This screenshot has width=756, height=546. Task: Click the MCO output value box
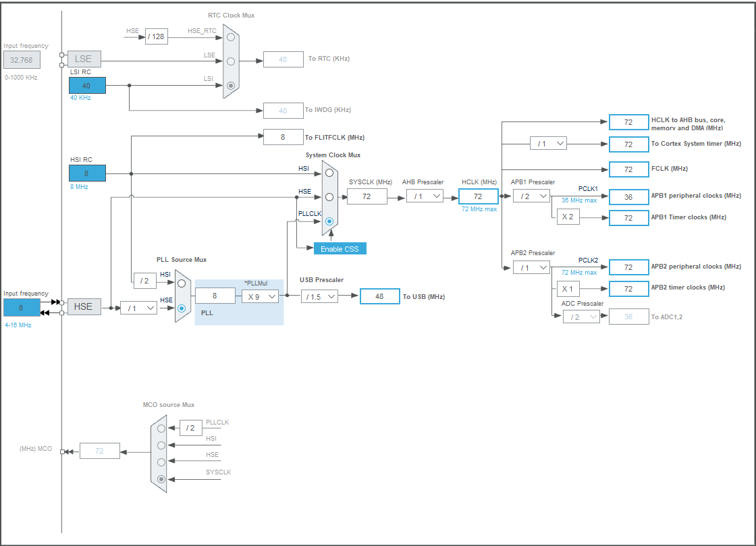coord(100,451)
